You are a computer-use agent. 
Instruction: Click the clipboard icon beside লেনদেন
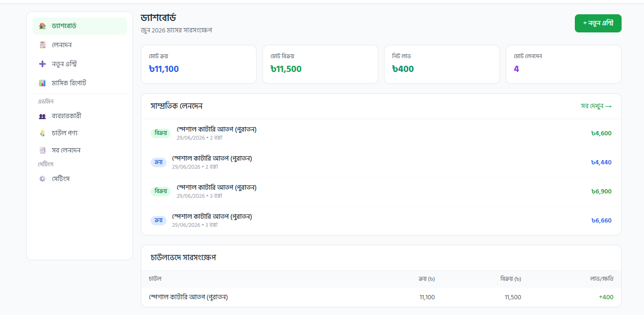[x=42, y=45]
